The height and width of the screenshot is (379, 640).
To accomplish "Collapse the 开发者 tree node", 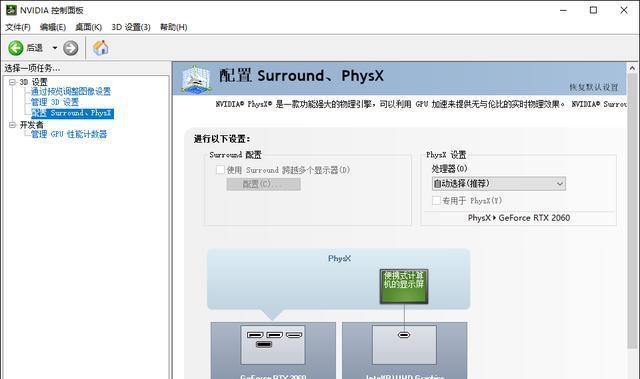I will (12, 125).
